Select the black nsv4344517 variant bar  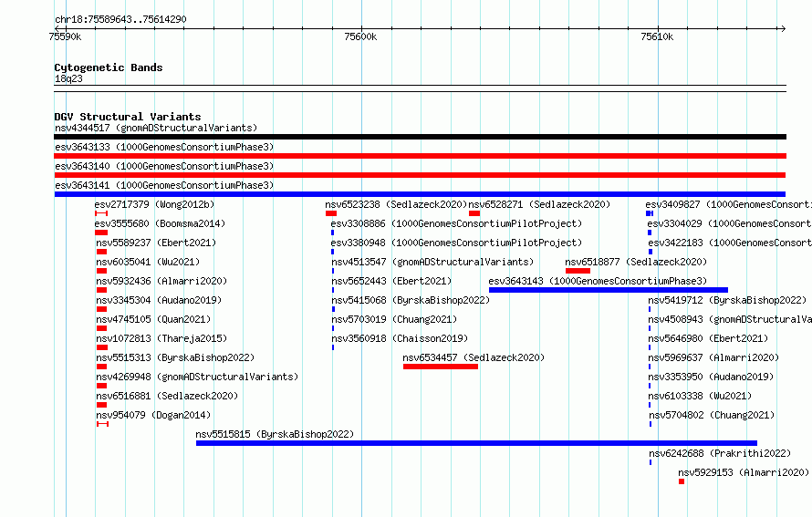click(x=420, y=137)
